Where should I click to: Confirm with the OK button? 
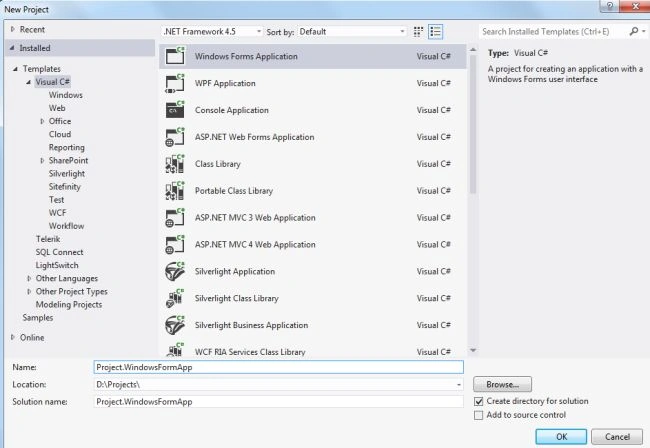point(561,437)
